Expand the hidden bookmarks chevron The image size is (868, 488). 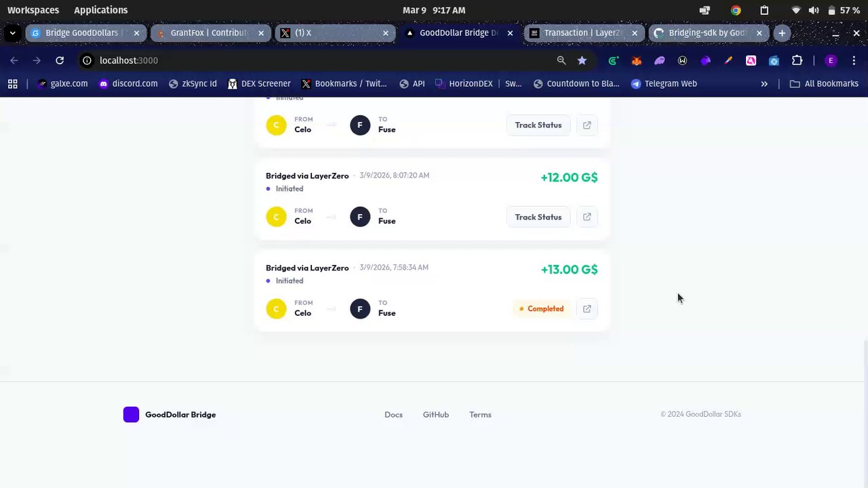[x=764, y=84]
